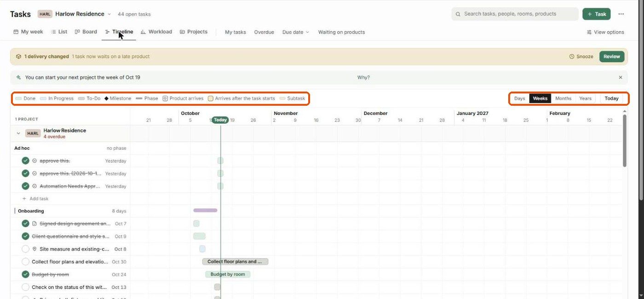Click the document icon on Signed design agreement
The height and width of the screenshot is (299, 644).
coord(34,224)
